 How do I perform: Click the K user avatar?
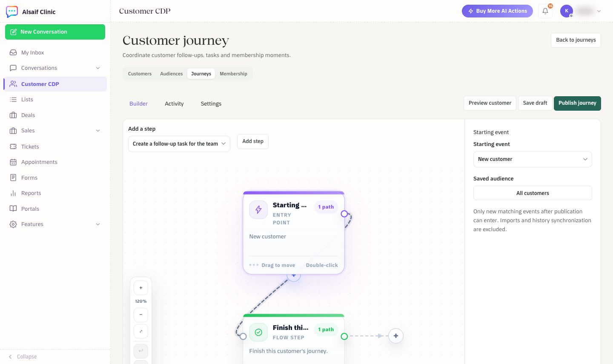(567, 11)
